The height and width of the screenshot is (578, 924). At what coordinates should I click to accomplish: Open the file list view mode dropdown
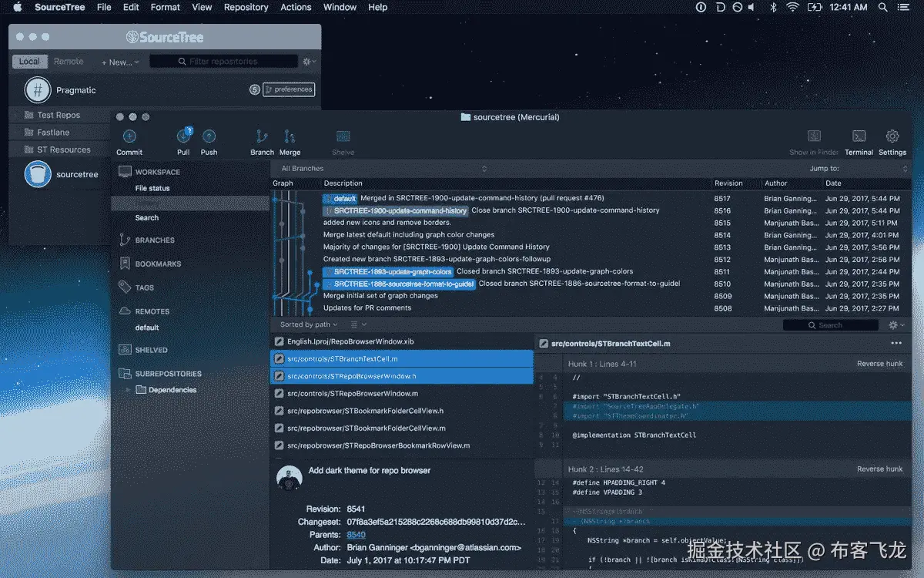click(358, 324)
